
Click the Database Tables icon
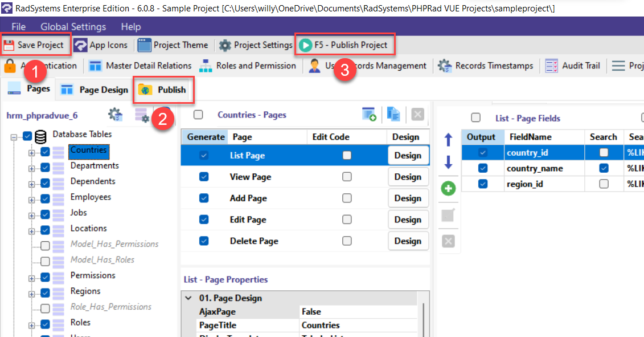pos(40,136)
